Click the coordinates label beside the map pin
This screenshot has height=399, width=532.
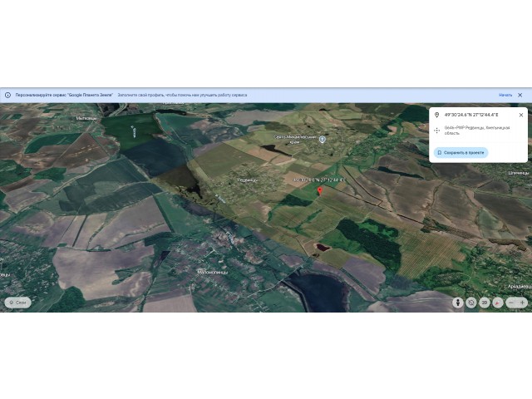[319, 180]
